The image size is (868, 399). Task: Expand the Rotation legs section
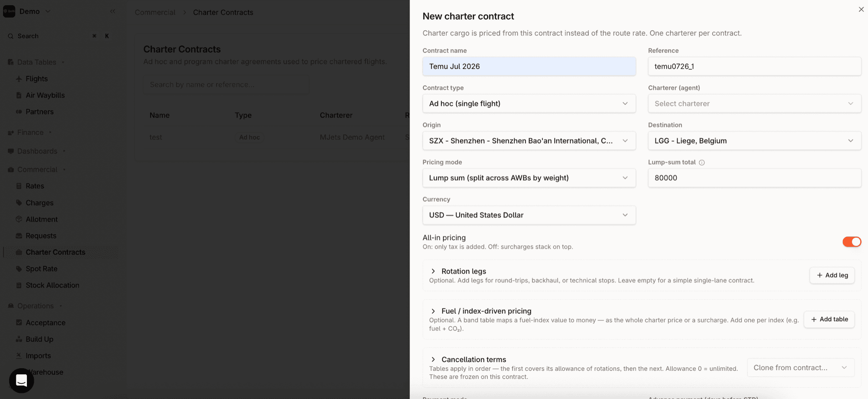pos(433,271)
